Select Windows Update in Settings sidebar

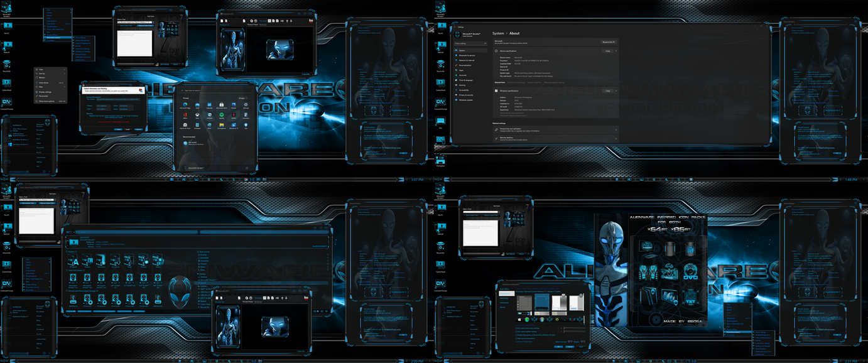470,100
